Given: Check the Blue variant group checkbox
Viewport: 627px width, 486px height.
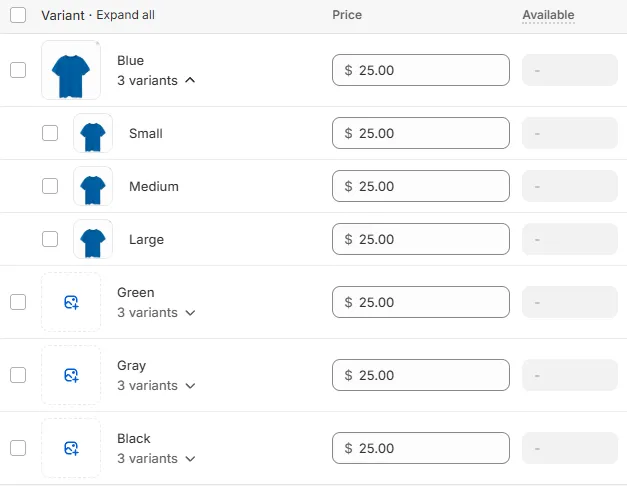Looking at the screenshot, I should click(x=18, y=70).
